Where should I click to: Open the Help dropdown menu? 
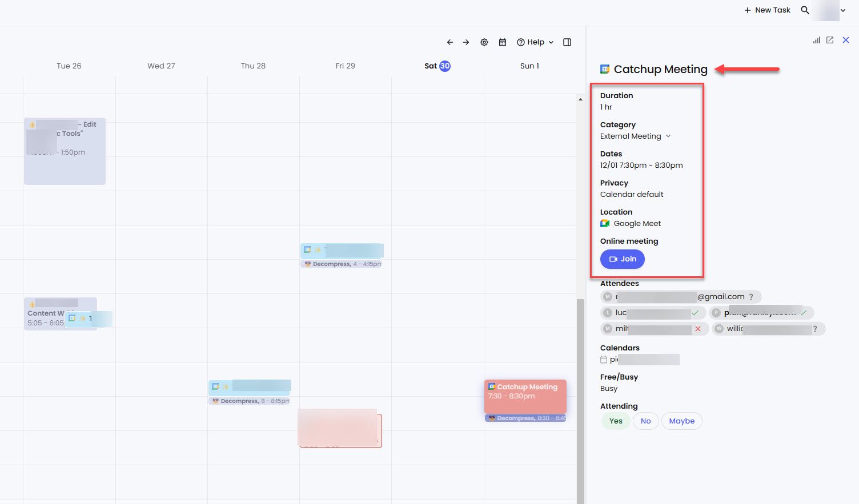coord(535,42)
